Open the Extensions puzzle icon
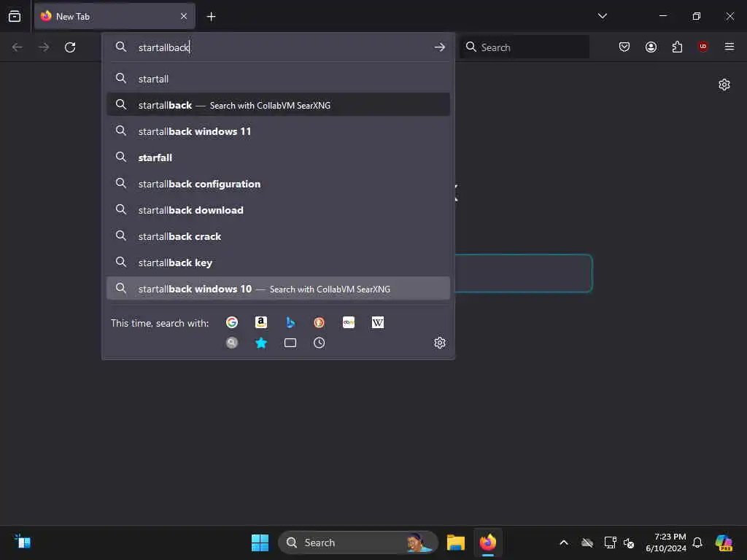Viewport: 747px width, 560px height. (677, 47)
